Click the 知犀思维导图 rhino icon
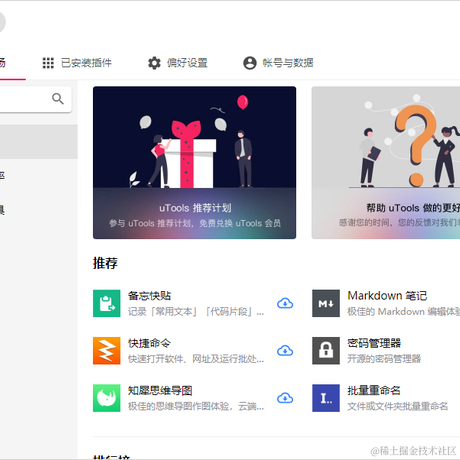The width and height of the screenshot is (460, 460). pos(107,398)
